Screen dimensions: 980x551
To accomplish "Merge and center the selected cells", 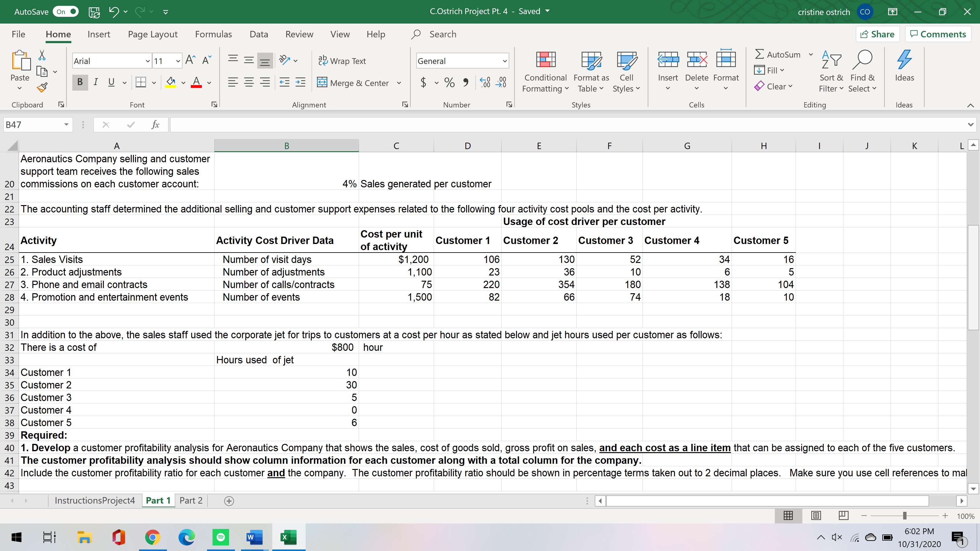I will tap(354, 83).
